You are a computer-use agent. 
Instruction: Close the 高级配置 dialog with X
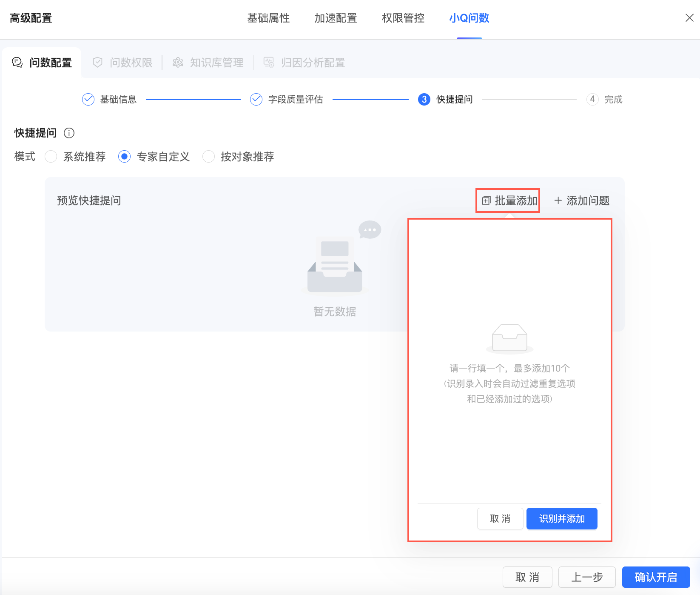click(689, 18)
